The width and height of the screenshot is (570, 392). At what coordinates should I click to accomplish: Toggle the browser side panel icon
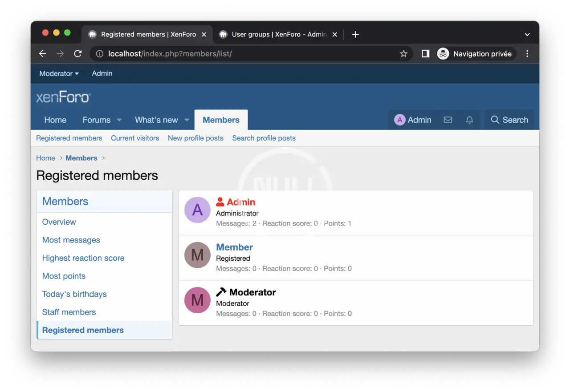click(425, 54)
